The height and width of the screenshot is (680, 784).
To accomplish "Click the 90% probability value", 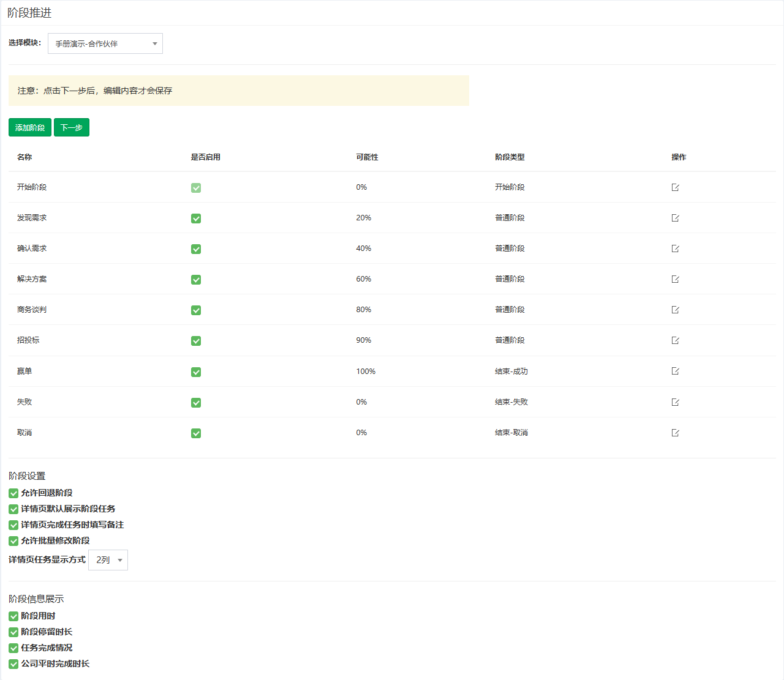I will [x=364, y=340].
